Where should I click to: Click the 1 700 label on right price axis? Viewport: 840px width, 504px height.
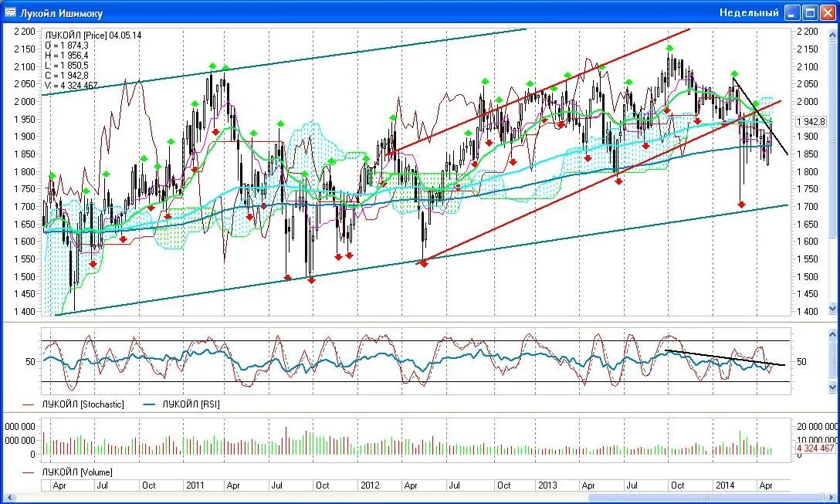808,206
